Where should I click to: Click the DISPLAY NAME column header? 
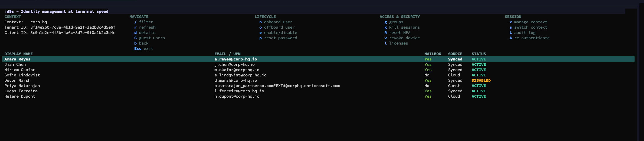pos(19,54)
